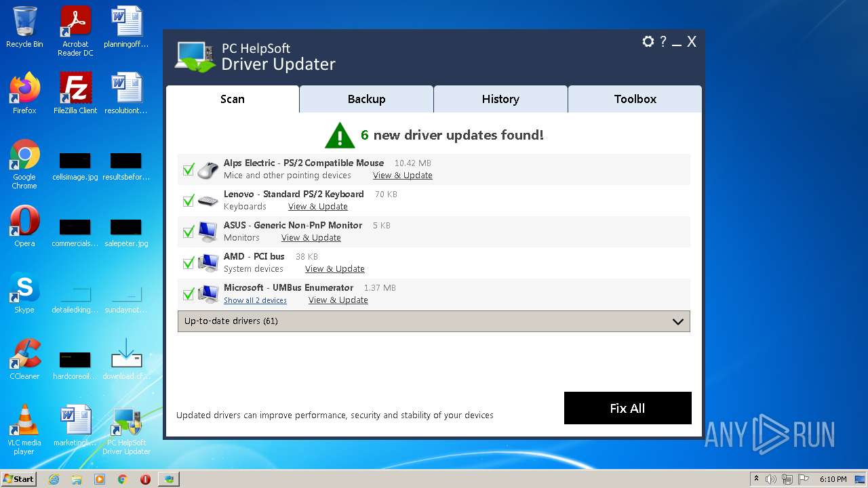Click Show all 2 devices link
The image size is (868, 488).
point(256,300)
